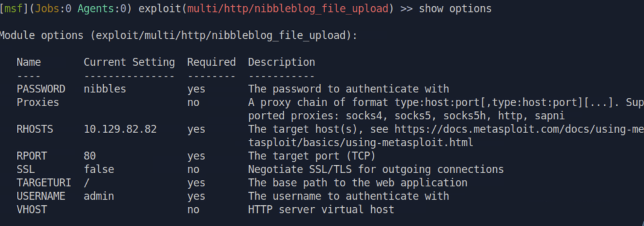This screenshot has height=226, width=644.
Task: Click the HTTP server virtual host description
Action: click(321, 210)
